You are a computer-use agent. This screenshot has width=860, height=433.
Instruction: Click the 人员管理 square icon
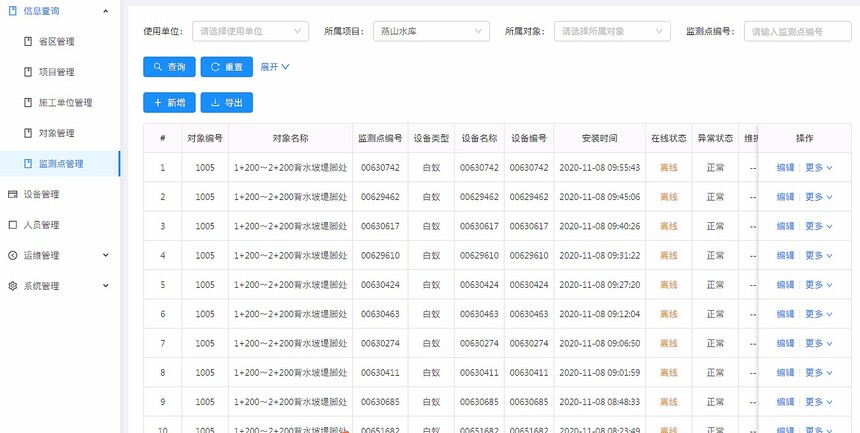13,224
